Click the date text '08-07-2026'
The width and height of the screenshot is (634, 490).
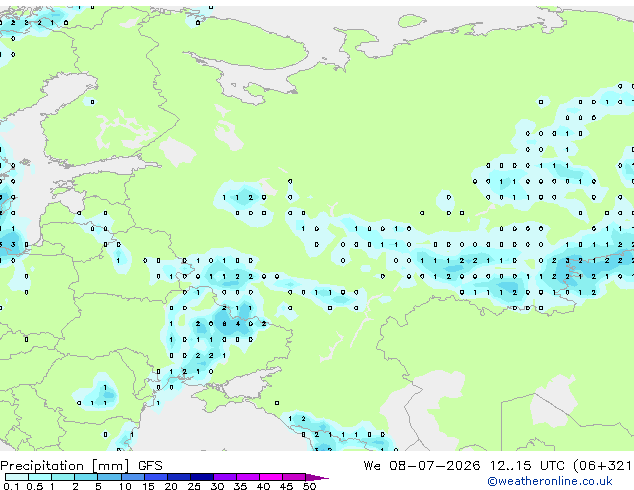[x=435, y=466]
